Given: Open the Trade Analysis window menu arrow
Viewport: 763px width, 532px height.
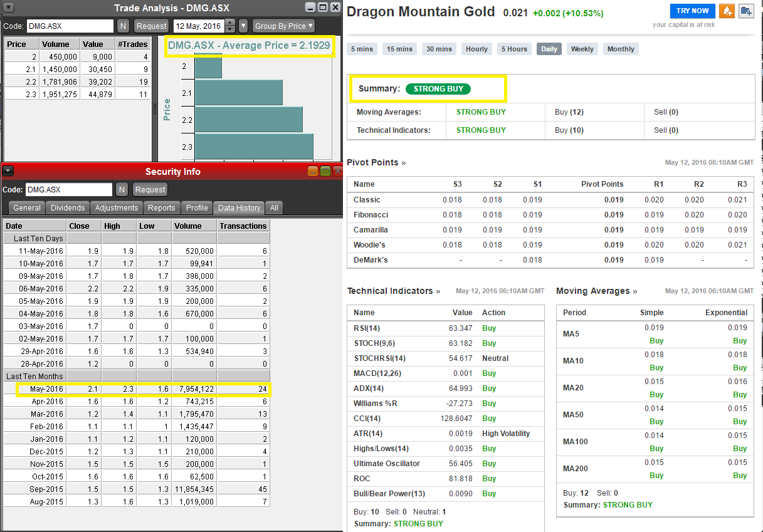Looking at the screenshot, I should tap(8, 8).
